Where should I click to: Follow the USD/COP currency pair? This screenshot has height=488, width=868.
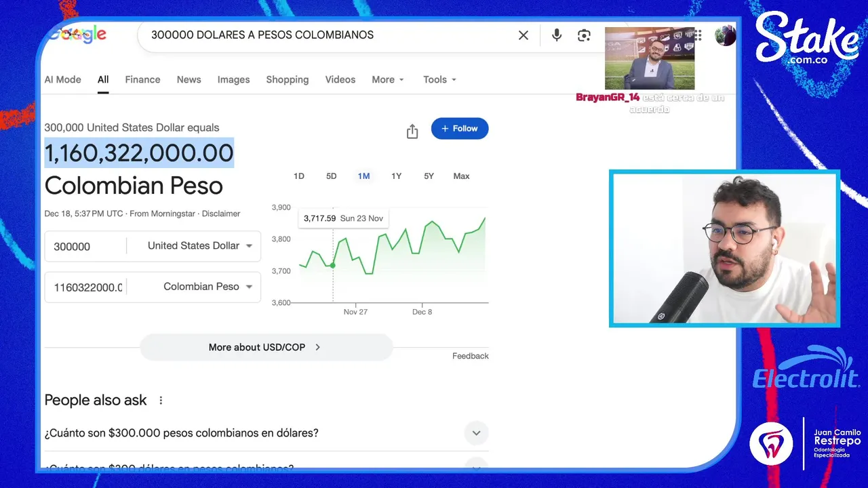coord(460,128)
